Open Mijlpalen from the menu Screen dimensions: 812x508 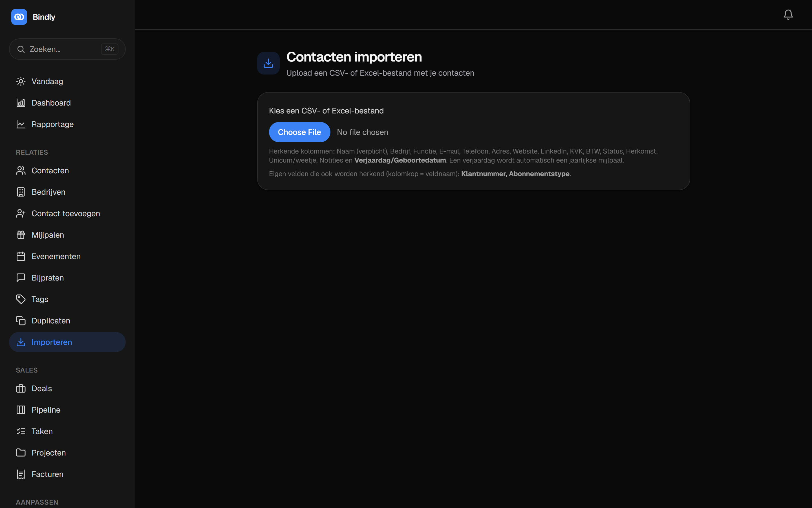(x=67, y=235)
